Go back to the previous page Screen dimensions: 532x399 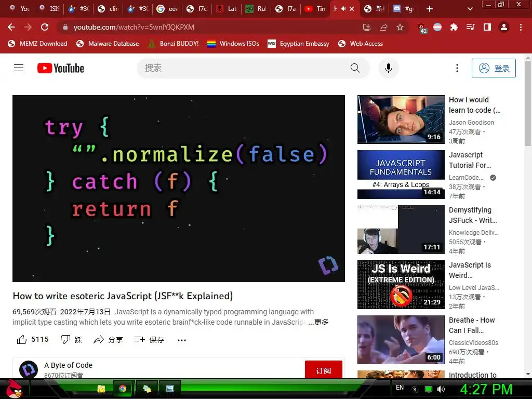(x=11, y=27)
